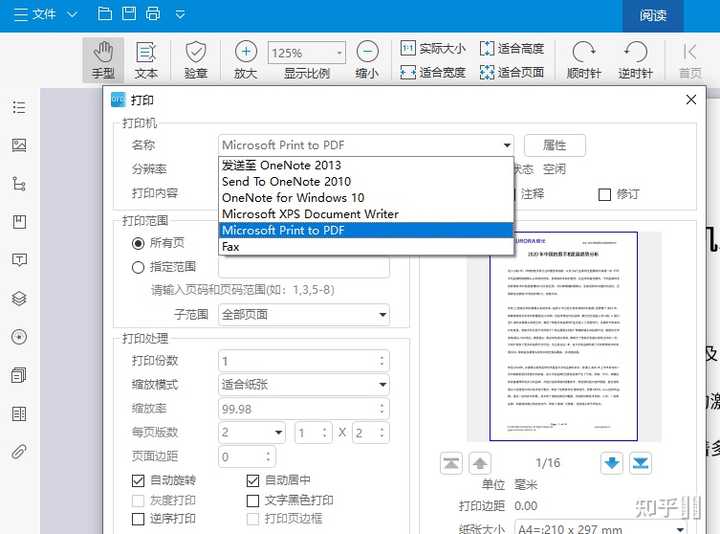Screen dimensions: 720x534
Task: Open the bookmark sidebar icon
Action: coord(19,222)
